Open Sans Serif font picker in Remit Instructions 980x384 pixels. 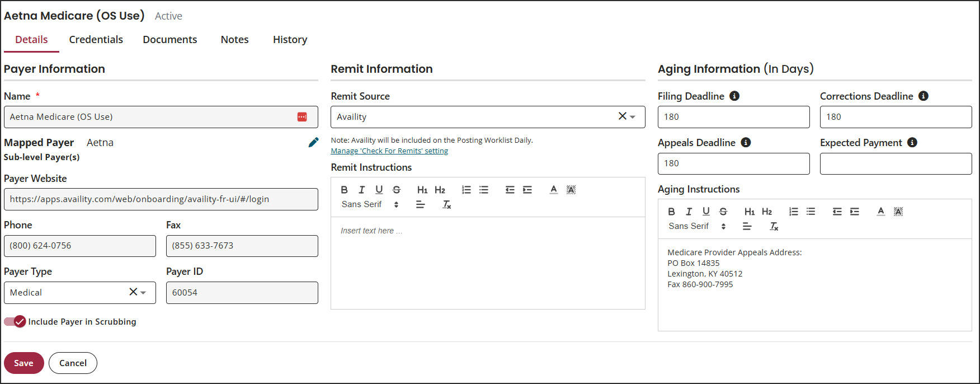[370, 205]
